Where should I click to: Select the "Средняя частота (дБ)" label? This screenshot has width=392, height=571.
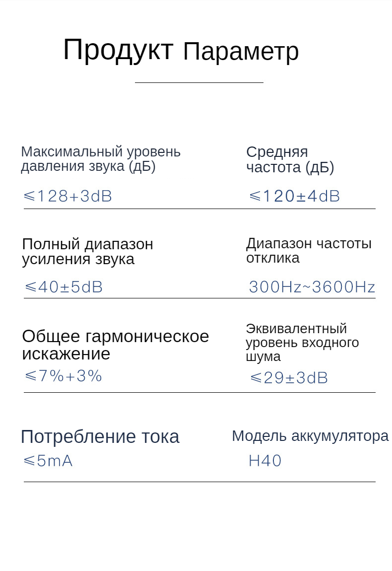(x=290, y=159)
